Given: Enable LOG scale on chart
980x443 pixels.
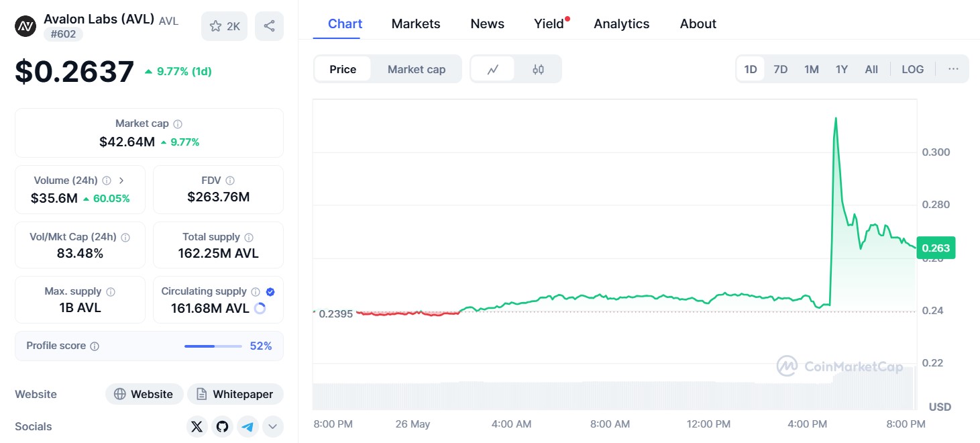Looking at the screenshot, I should (912, 69).
